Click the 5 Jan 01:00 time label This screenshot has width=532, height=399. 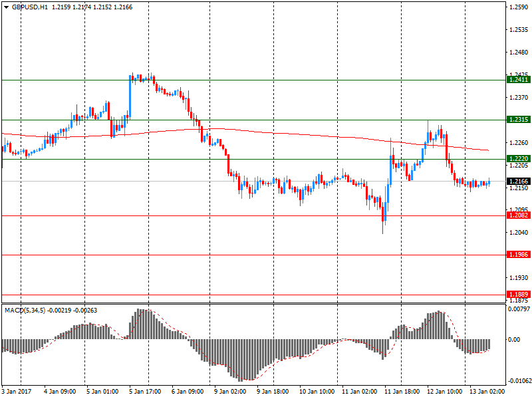pyautogui.click(x=102, y=392)
